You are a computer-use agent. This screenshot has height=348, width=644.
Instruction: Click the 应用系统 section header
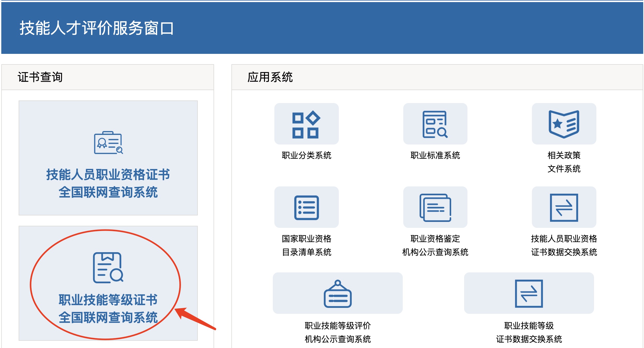coord(270,77)
